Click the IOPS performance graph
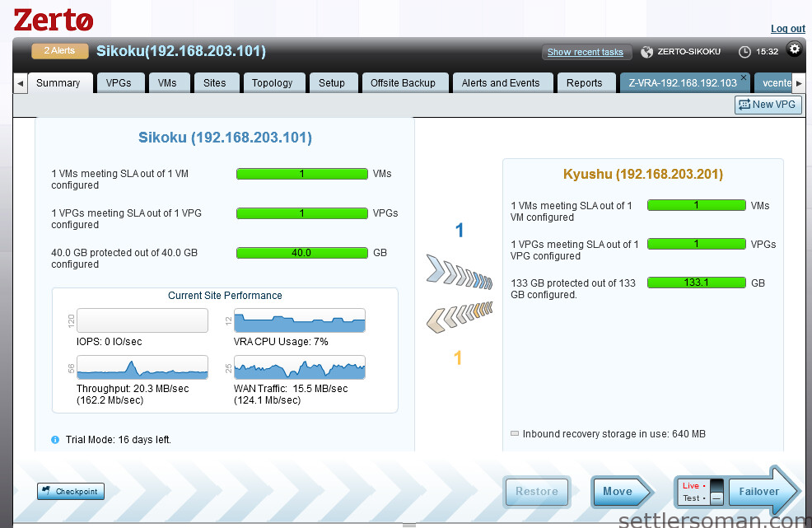Screen dimensions: 812x528 142,320
